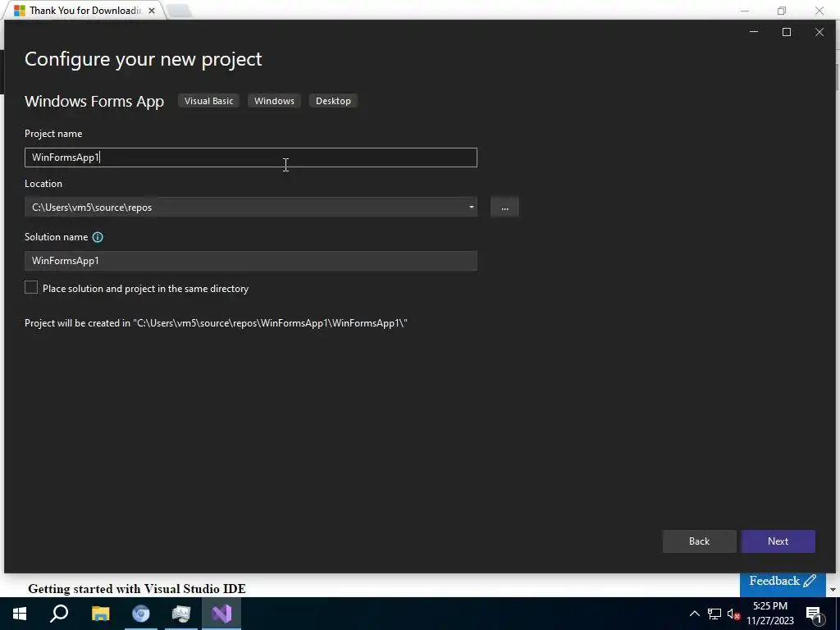This screenshot has width=840, height=630.
Task: Click the muted volume tray icon
Action: (x=733, y=614)
